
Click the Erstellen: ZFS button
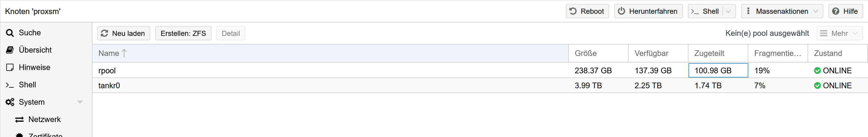click(183, 33)
